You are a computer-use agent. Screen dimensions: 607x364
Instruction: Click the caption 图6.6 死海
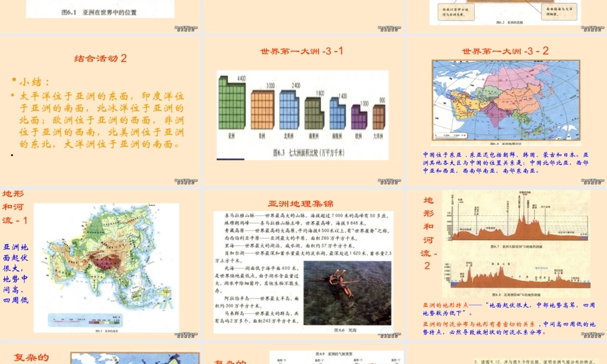click(x=345, y=330)
